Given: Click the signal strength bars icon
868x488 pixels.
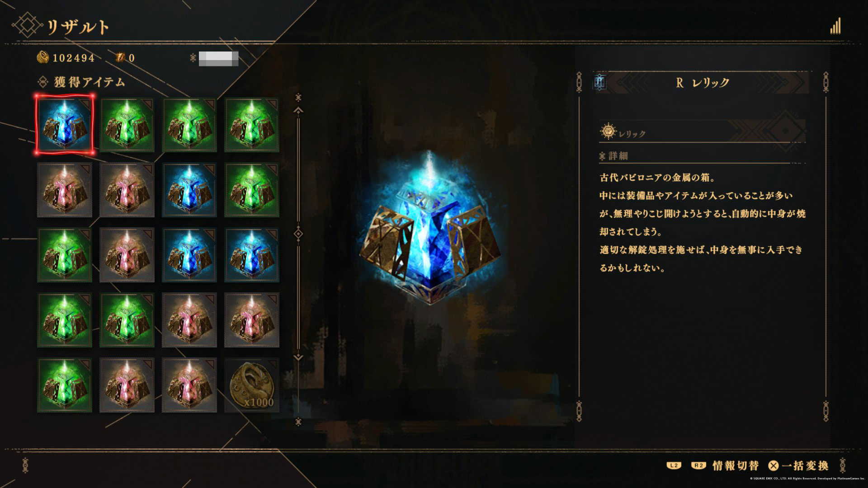Looking at the screenshot, I should click(835, 26).
